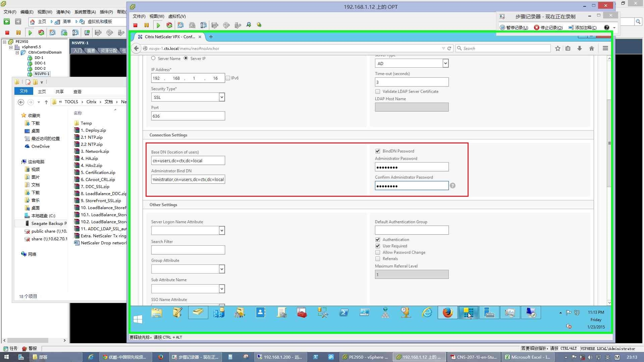644x362 pixels.
Task: Click the Base DN input field
Action: [x=188, y=161]
